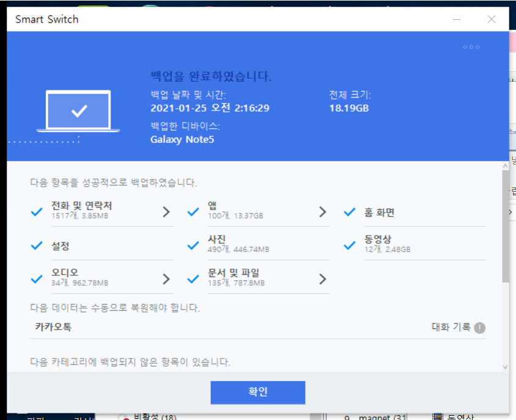The height and width of the screenshot is (420, 516).
Task: Click the vertical scrollbar thumb
Action: tap(506, 226)
